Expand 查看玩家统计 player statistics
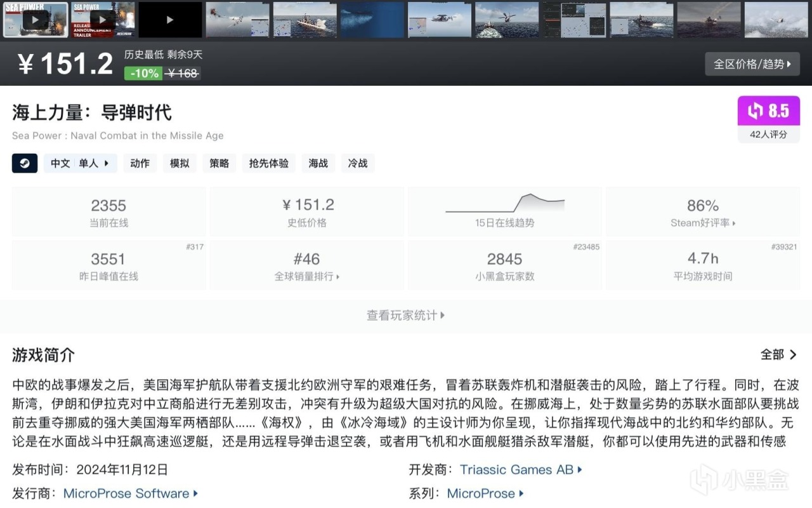 tap(406, 315)
